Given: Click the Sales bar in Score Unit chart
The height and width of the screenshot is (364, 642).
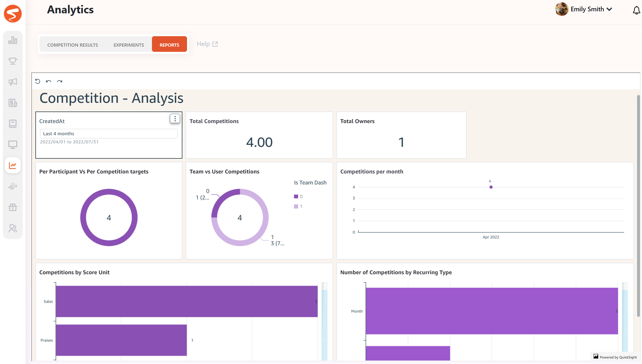Looking at the screenshot, I should (x=187, y=301).
